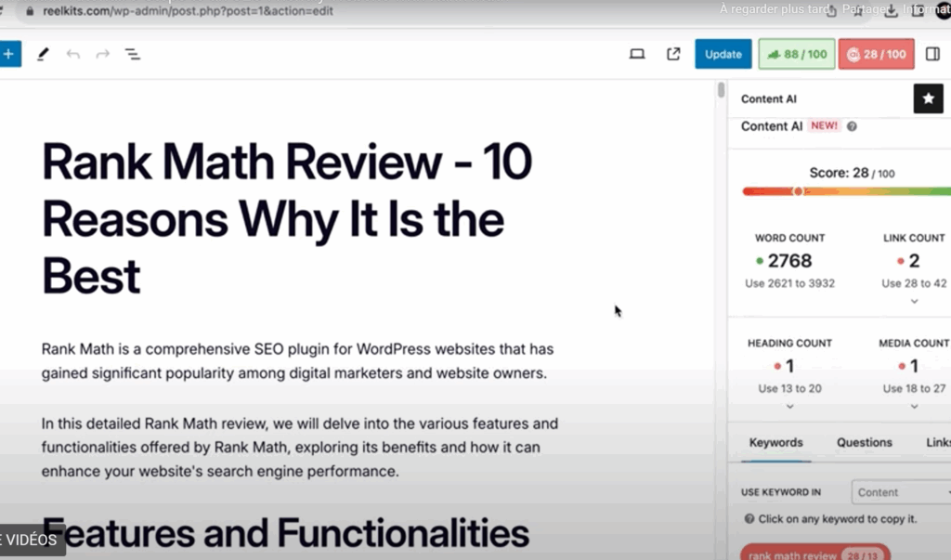951x560 pixels.
Task: Click the lock icon in the address bar
Action: point(29,11)
